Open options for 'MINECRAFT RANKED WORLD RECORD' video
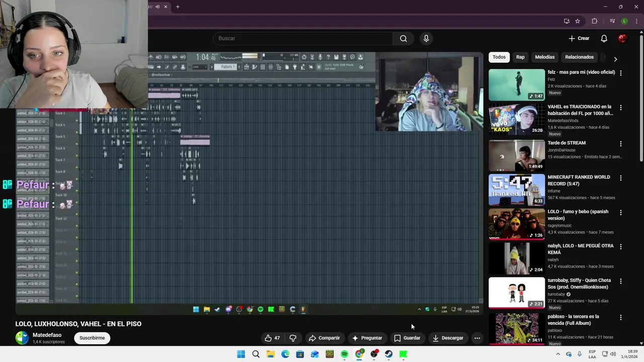644x362 pixels. point(620,178)
